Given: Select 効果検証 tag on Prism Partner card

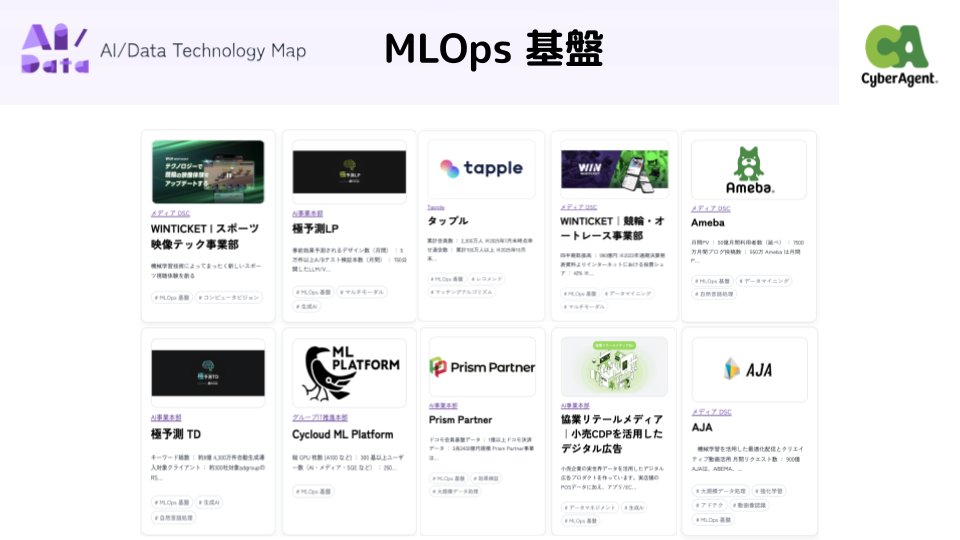Looking at the screenshot, I should click(x=486, y=478).
